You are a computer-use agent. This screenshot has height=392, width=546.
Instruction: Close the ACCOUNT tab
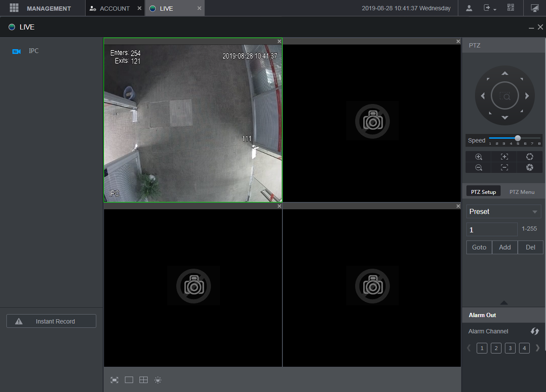click(139, 8)
